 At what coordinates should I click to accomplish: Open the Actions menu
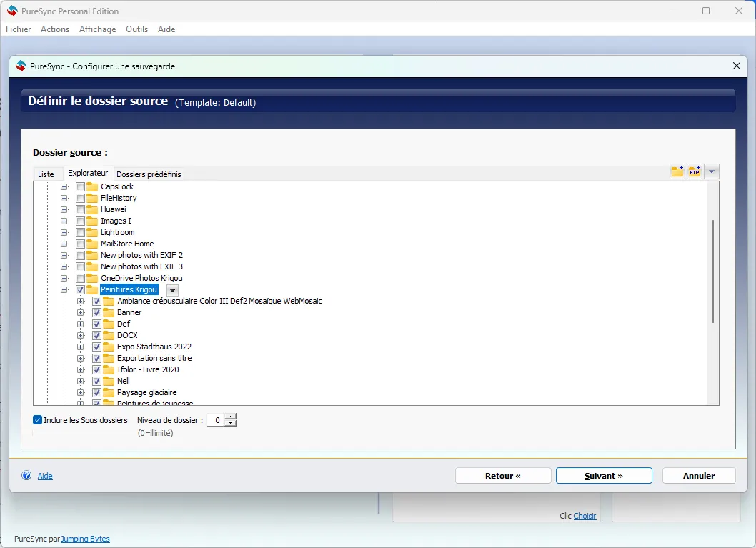(55, 29)
